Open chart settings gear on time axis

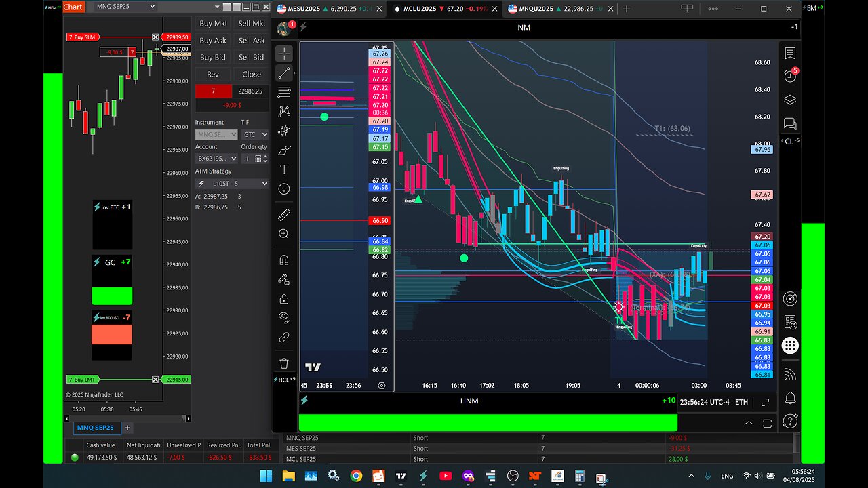382,386
